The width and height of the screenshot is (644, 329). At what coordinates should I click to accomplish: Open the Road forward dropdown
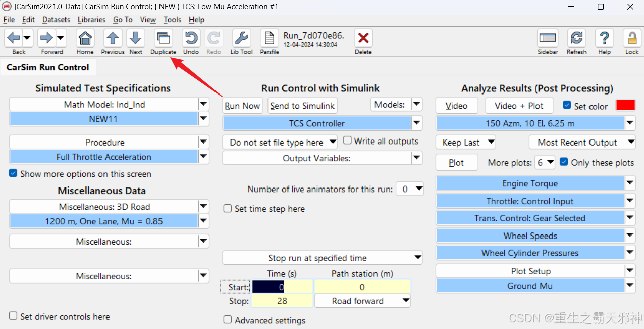(x=362, y=301)
